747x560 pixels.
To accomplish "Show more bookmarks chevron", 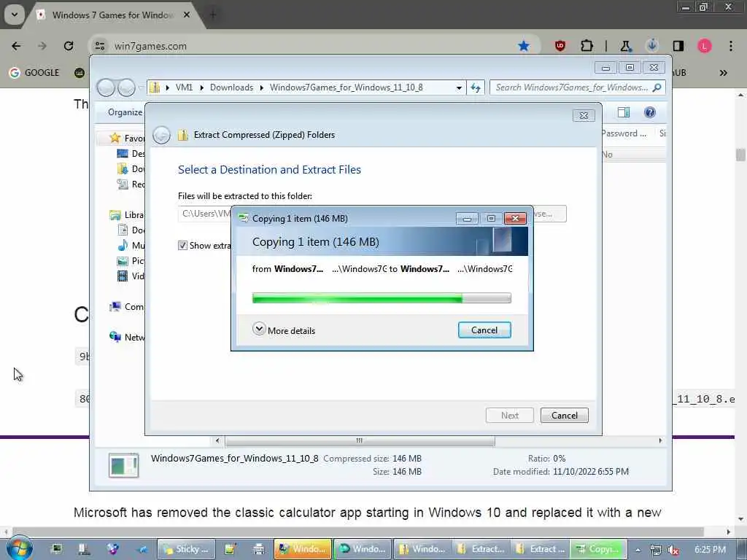I will coord(723,72).
